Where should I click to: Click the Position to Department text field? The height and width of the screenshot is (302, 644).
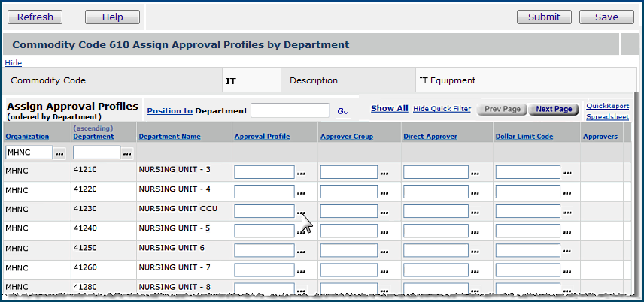290,110
